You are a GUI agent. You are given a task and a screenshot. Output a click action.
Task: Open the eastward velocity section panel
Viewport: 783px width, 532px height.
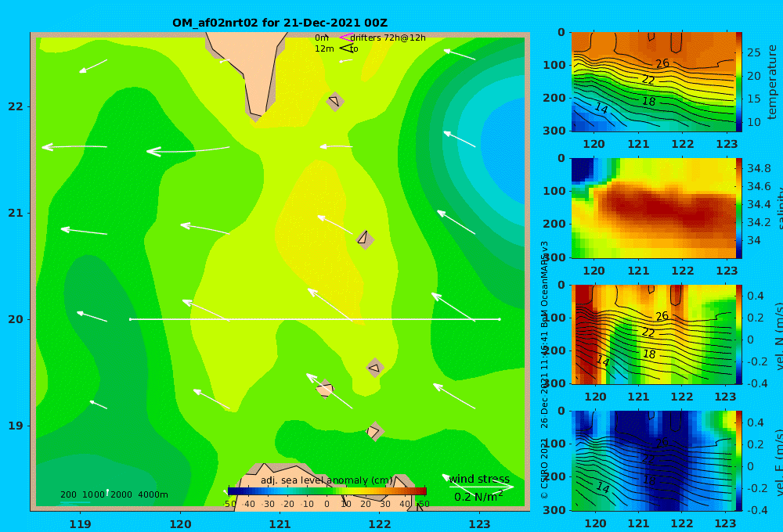[653, 461]
